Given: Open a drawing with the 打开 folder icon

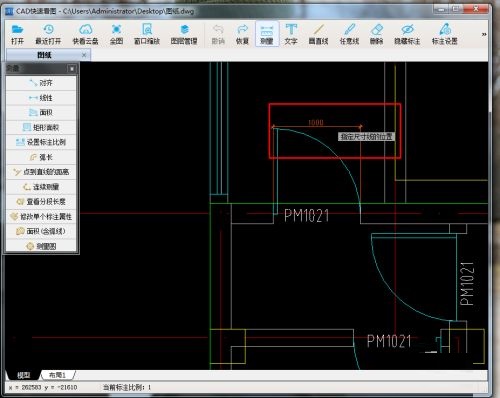Looking at the screenshot, I should (17, 34).
